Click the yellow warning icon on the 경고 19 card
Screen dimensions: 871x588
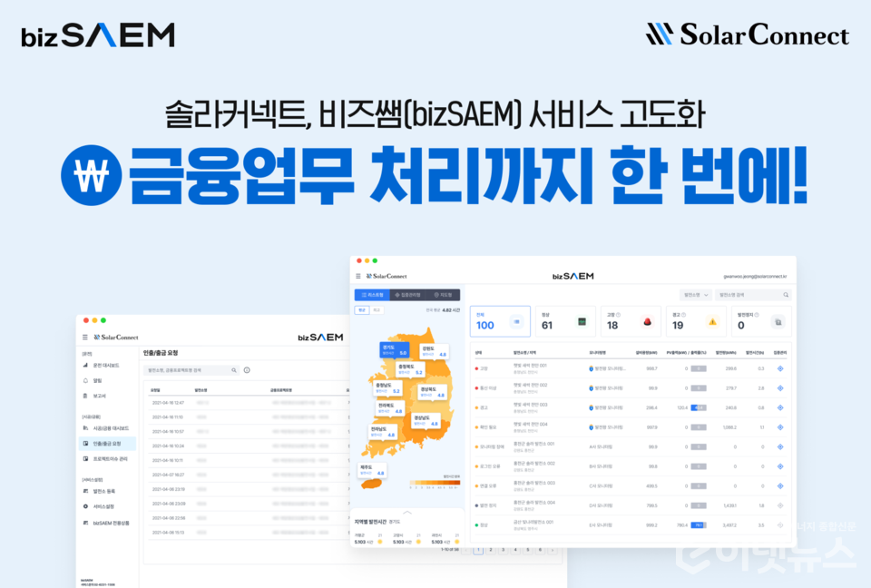[711, 321]
